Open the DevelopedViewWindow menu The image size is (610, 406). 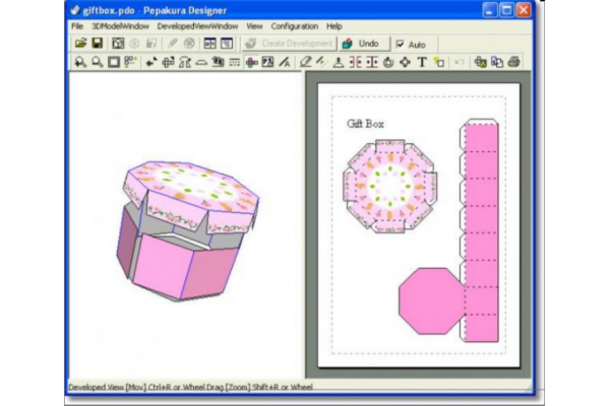tap(196, 26)
